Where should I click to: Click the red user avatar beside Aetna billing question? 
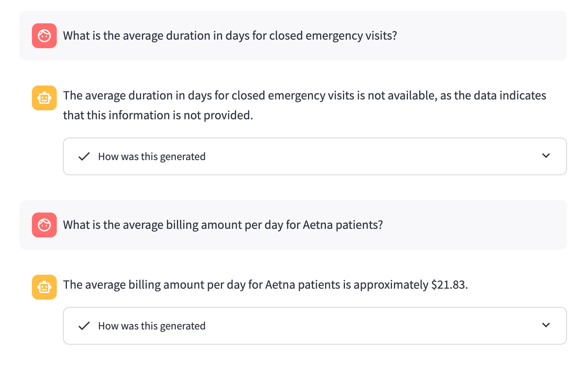coord(44,225)
